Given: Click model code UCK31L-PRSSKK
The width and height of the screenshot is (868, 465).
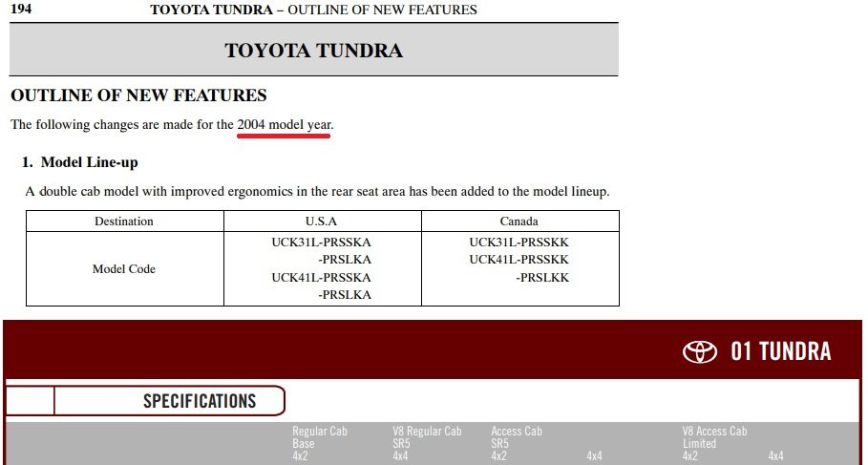Looking at the screenshot, I should click(x=519, y=243).
